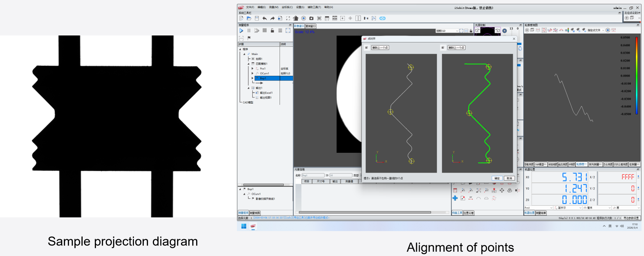Click the step-forward program icon
Screen dimensions: 644x256
pyautogui.click(x=257, y=31)
